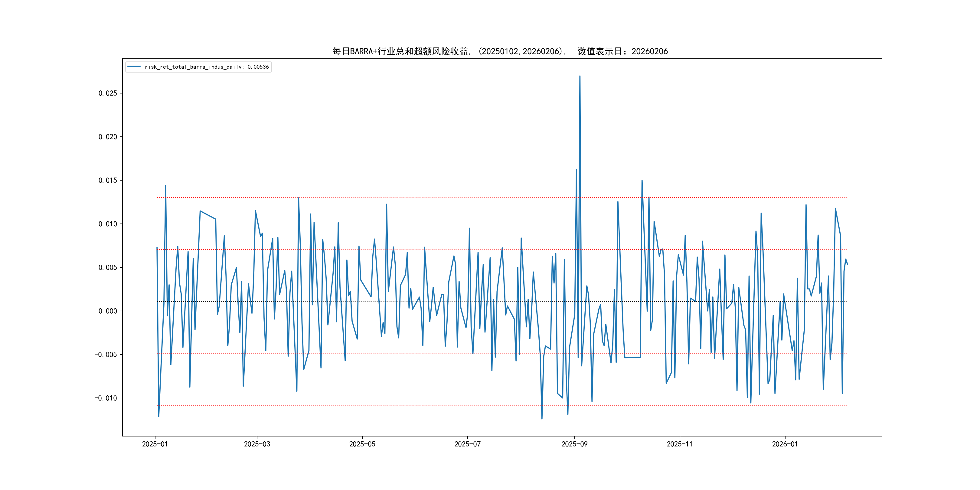Click the 2025-07 x-axis tick label

pyautogui.click(x=468, y=444)
